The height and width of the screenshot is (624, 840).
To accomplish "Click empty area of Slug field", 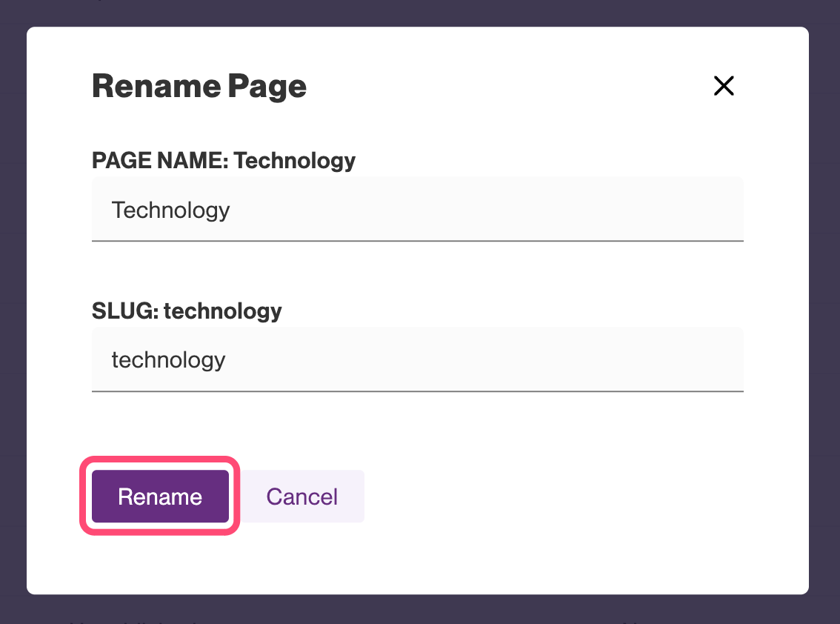I will [519, 360].
